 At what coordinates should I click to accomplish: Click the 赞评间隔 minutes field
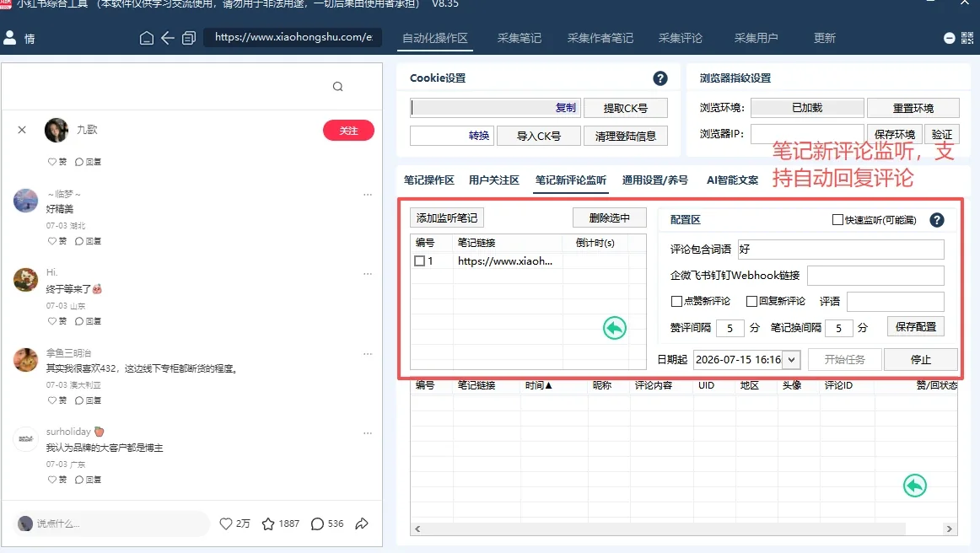(x=730, y=328)
